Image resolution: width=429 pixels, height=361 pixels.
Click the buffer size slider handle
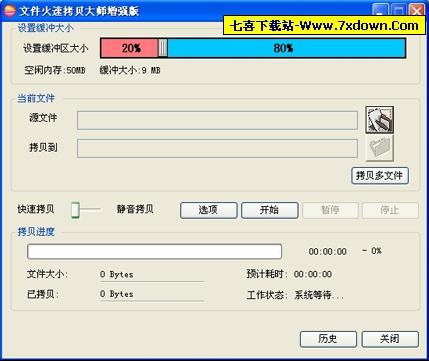click(163, 48)
